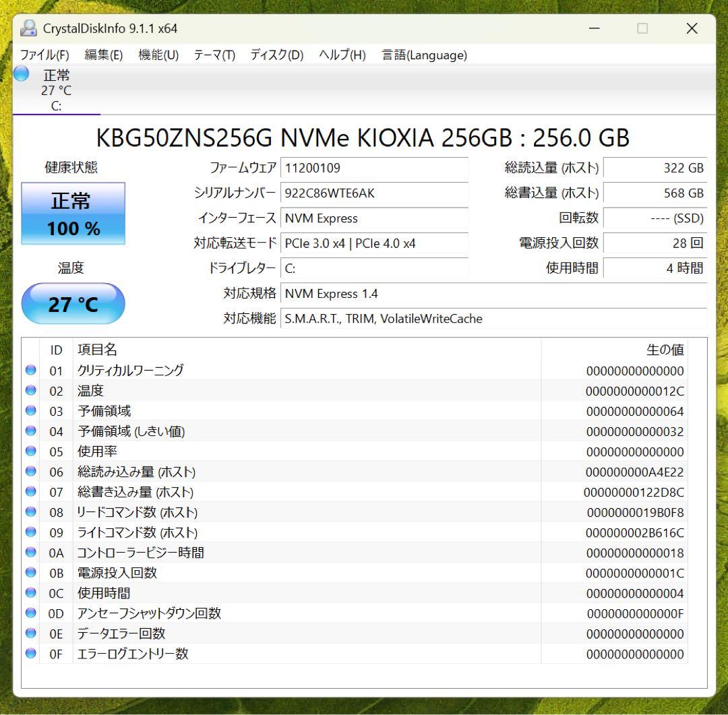This screenshot has height=715, width=728.
Task: Click the status icon for row 07 総書き込み量
Action: pyautogui.click(x=30, y=491)
